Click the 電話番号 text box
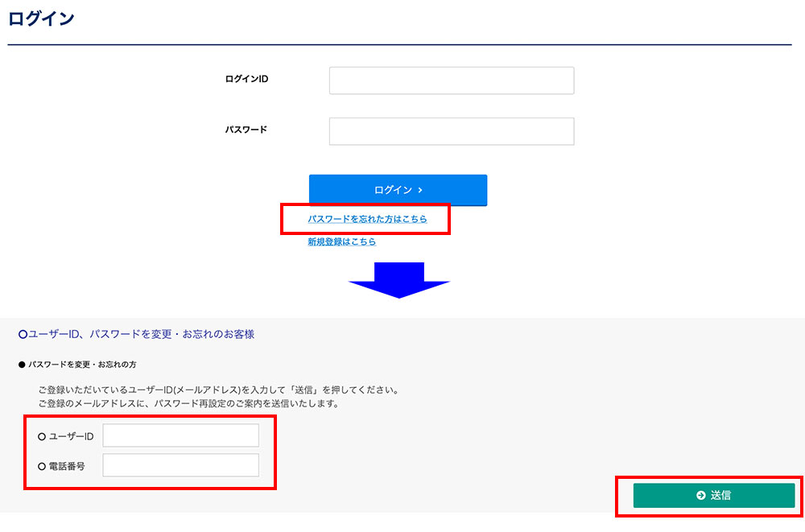The width and height of the screenshot is (805, 532). [x=180, y=465]
